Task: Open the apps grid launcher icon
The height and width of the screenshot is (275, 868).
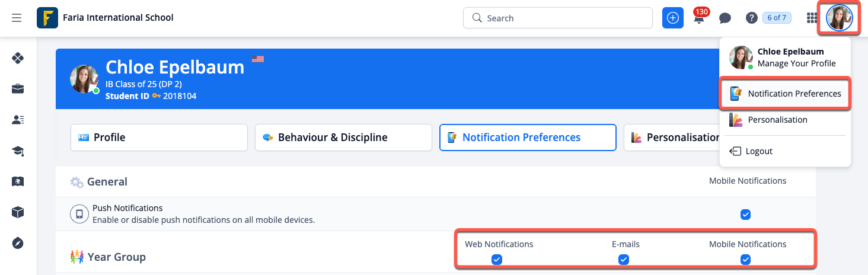Action: coord(812,18)
